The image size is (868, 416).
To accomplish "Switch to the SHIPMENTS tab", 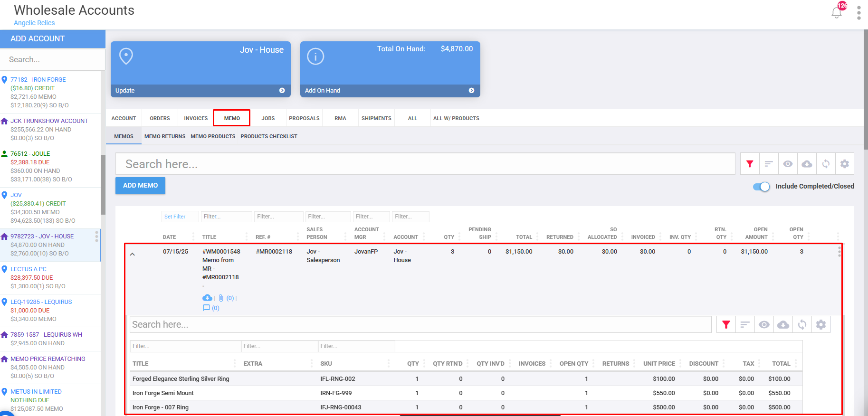I will [x=376, y=118].
